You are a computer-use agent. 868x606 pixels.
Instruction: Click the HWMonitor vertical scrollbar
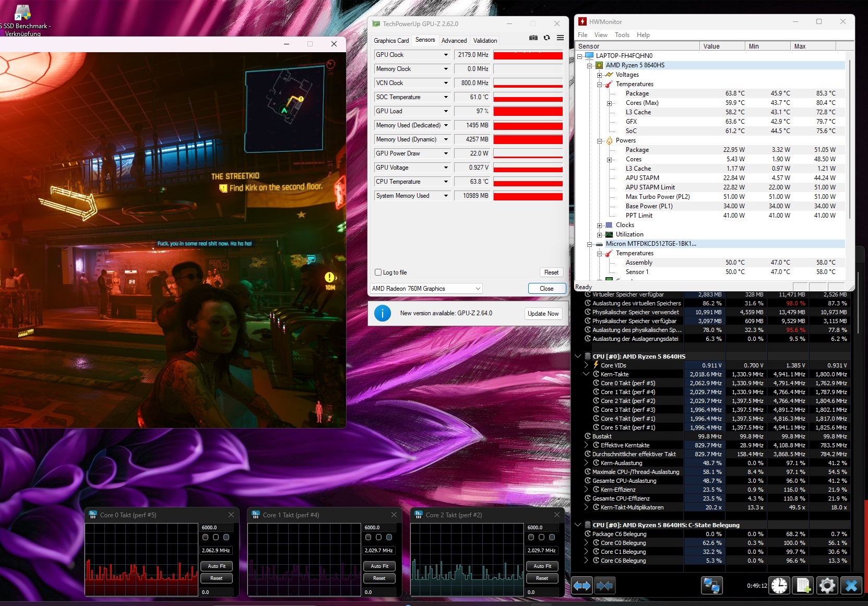click(850, 138)
